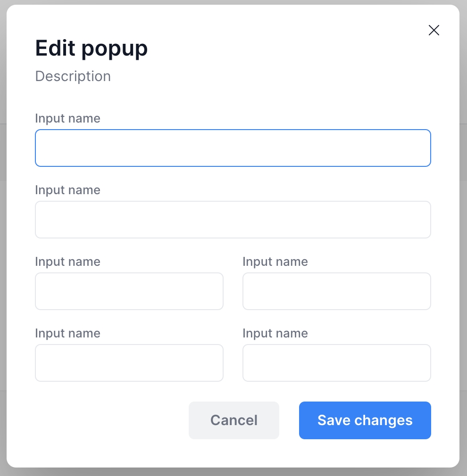Focus the bottom-right input field
Viewport: 467px width, 476px height.
click(x=336, y=363)
